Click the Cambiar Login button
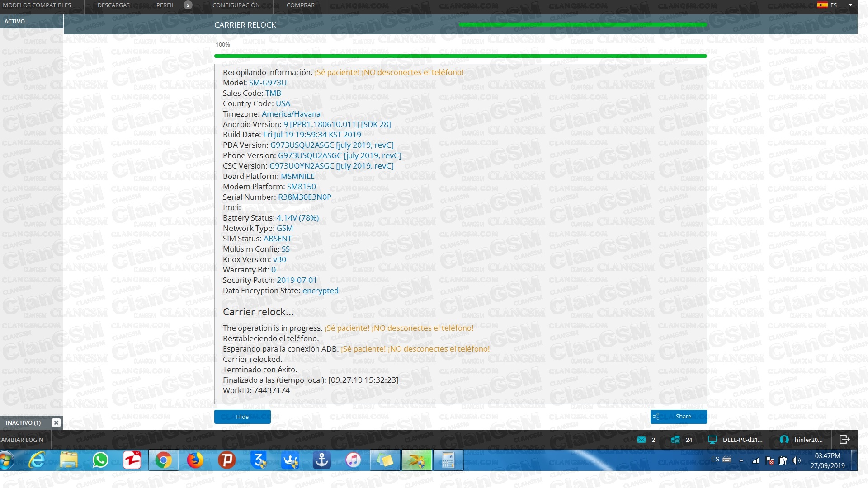The image size is (868, 488). click(23, 440)
